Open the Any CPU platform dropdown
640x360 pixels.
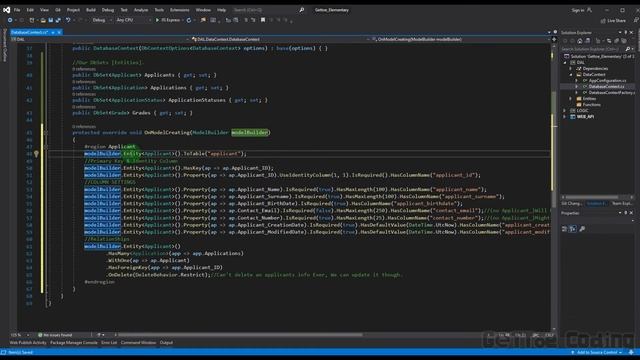click(133, 20)
